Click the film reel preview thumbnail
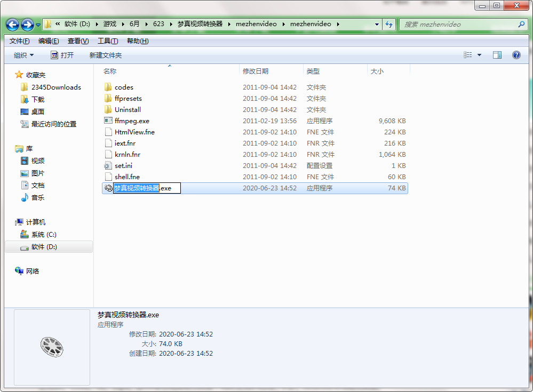This screenshot has height=392, width=533. (x=52, y=347)
